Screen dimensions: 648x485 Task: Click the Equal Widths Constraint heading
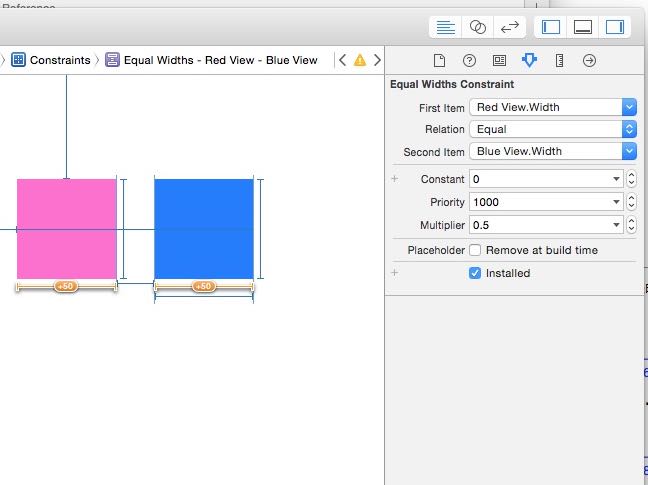452,84
